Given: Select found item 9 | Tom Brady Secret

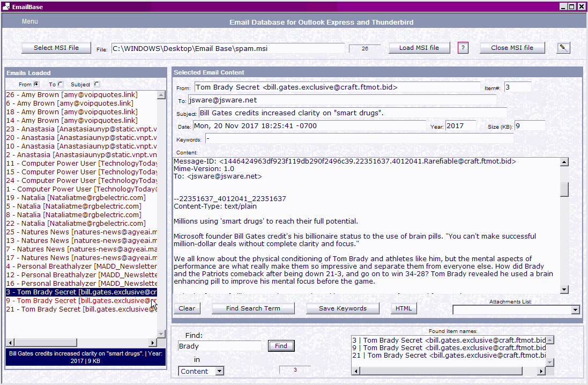Looking at the screenshot, I should [449, 348].
